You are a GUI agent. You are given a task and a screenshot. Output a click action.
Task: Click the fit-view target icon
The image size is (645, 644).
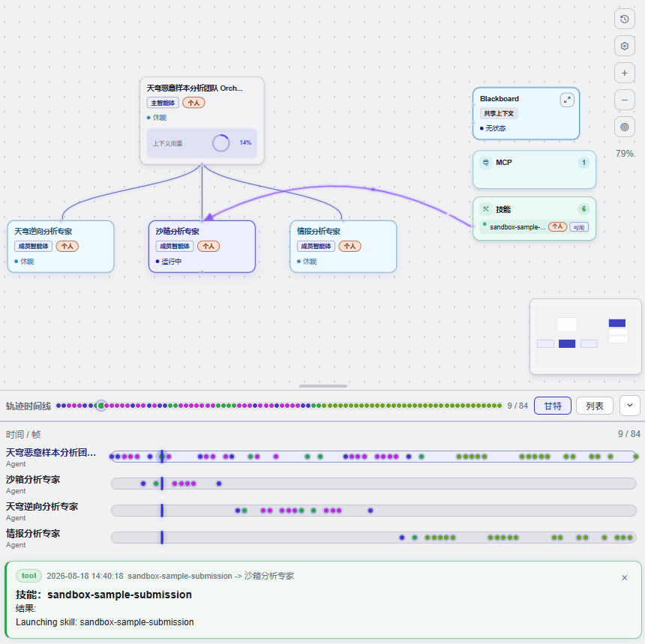(625, 127)
